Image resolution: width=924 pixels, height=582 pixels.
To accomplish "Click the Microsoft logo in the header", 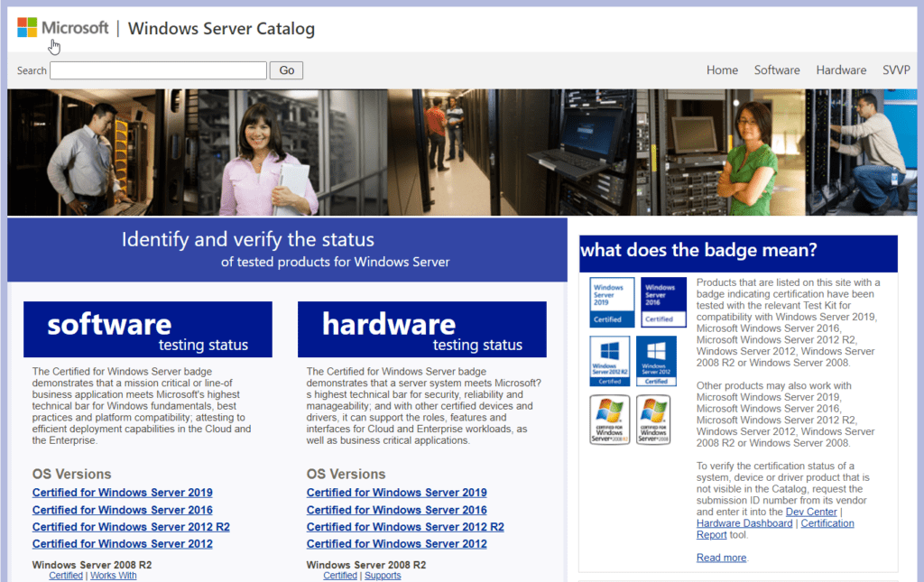I will [x=63, y=28].
